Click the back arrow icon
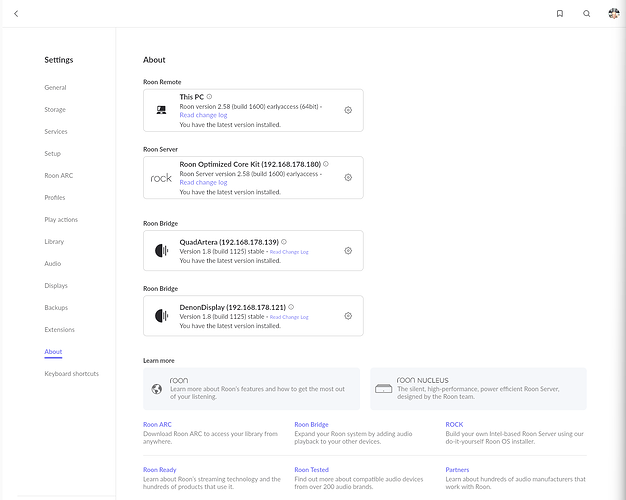 coord(16,14)
